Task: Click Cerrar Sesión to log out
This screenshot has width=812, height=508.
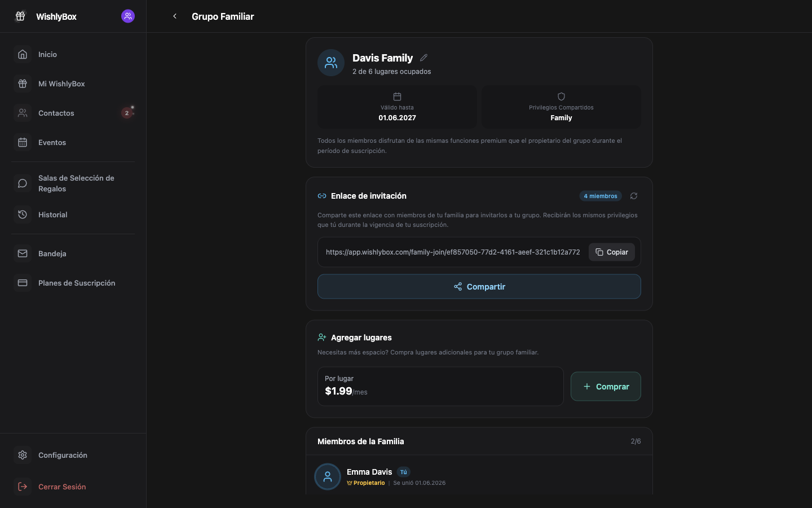Action: (x=73, y=487)
